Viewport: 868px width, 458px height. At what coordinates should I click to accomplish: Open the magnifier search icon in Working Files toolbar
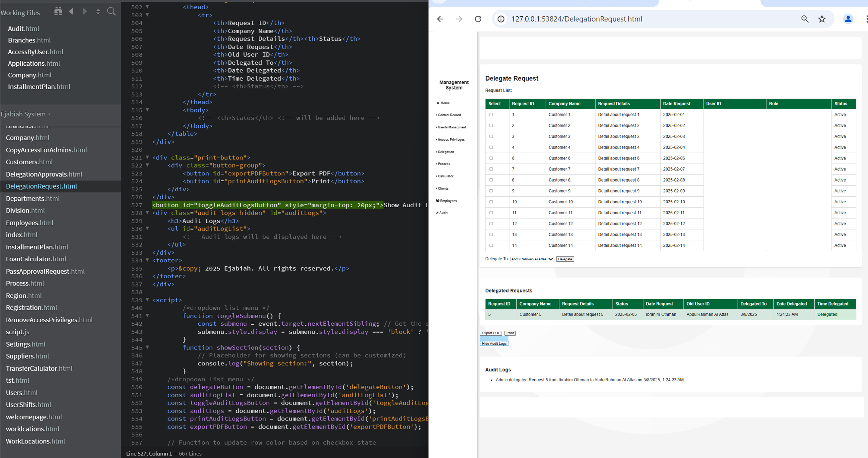111,11
